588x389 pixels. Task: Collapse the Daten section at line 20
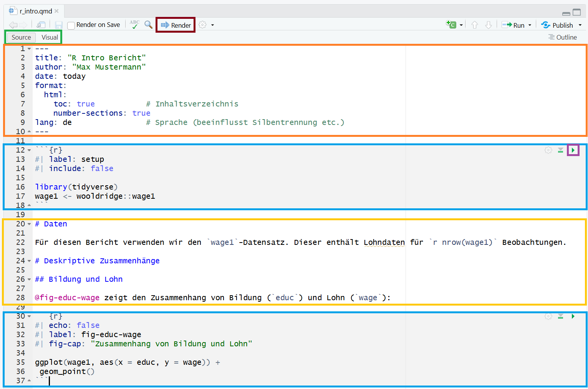pos(29,224)
